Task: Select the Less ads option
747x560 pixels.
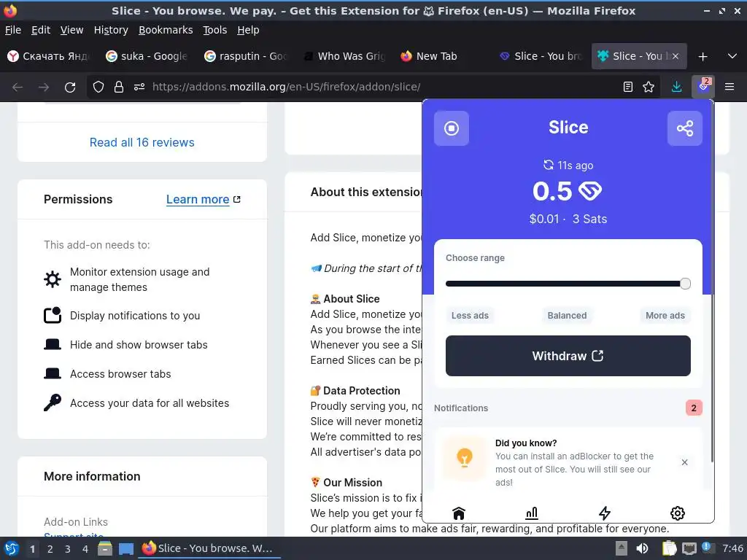Action: pos(470,315)
